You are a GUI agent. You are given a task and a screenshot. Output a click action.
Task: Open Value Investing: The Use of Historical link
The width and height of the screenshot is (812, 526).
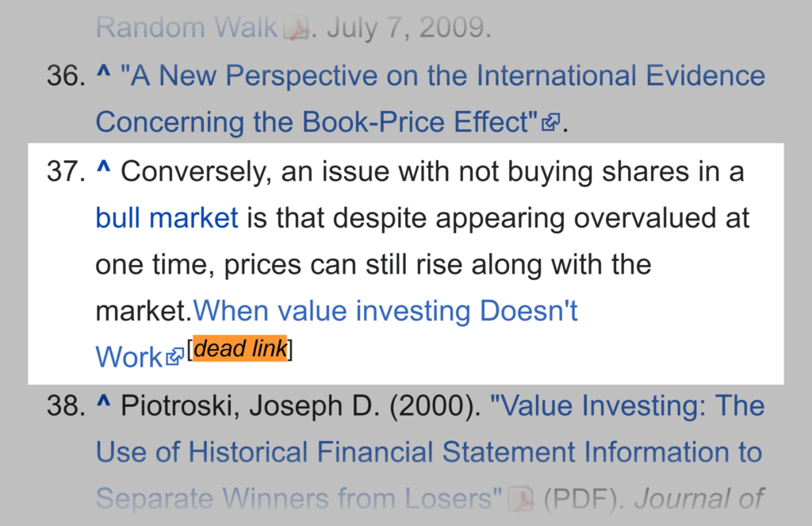(626, 406)
